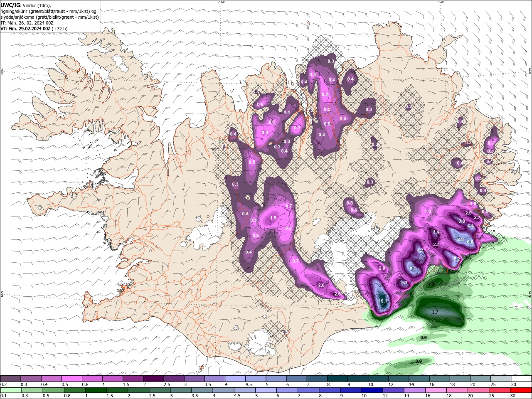Click the upper scale swatch between 0.2 and 0.3

pyautogui.click(x=10, y=379)
